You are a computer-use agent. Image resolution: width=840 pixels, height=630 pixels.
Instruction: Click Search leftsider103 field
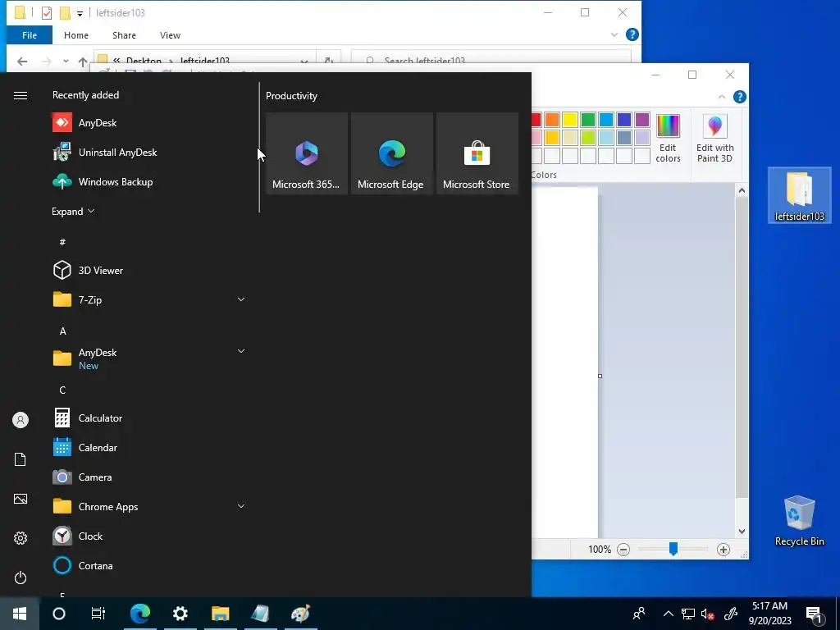click(x=491, y=61)
